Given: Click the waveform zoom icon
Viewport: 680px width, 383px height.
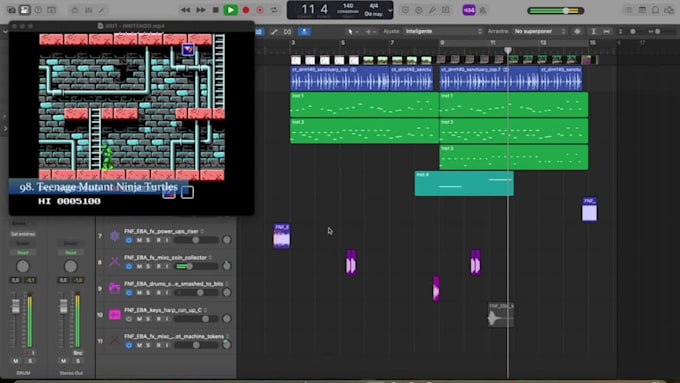Looking at the screenshot, I should click(x=577, y=31).
